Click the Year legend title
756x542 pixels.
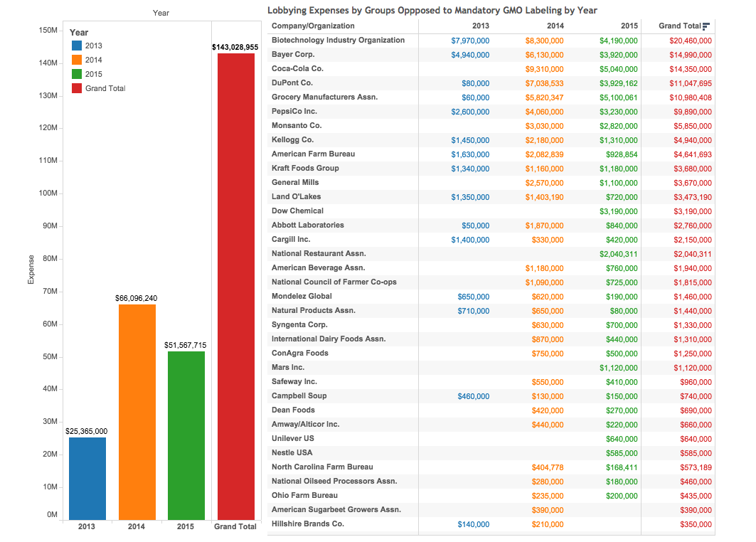tap(79, 32)
